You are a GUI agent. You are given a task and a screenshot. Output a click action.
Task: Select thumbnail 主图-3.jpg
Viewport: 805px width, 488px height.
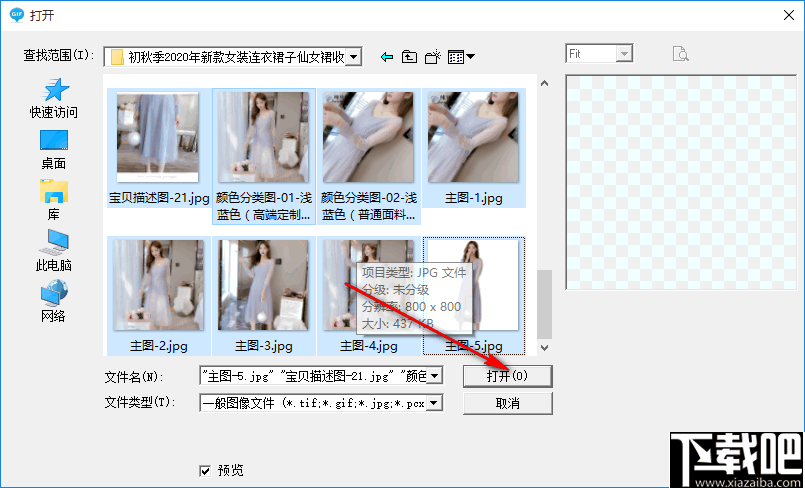click(264, 285)
